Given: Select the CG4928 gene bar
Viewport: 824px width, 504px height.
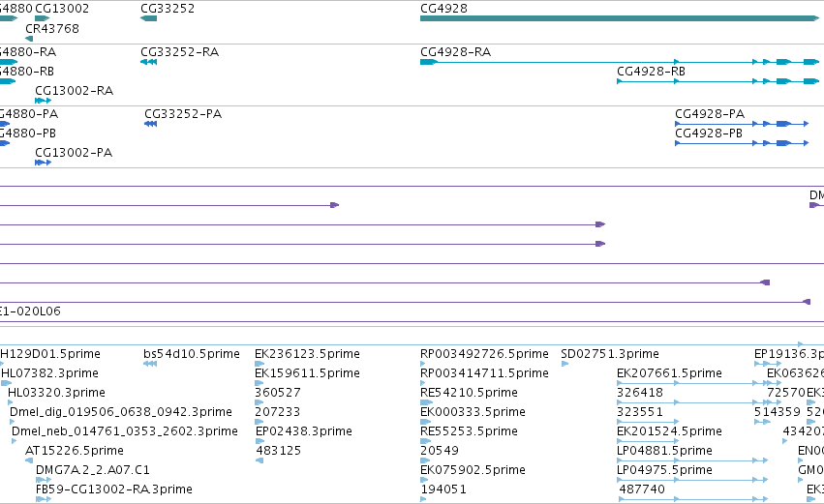Looking at the screenshot, I should click(620, 18).
